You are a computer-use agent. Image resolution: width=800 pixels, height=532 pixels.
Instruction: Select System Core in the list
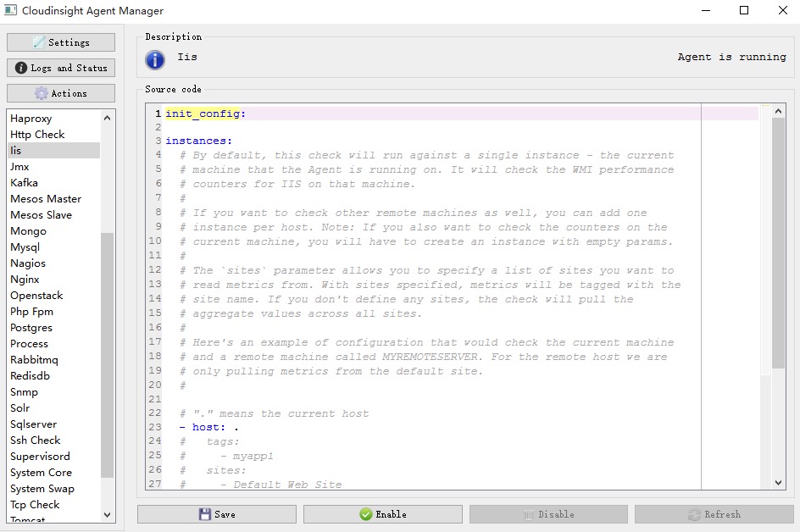point(54,473)
